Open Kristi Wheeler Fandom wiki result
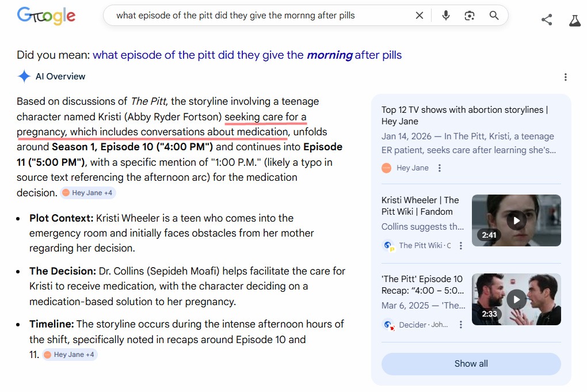The width and height of the screenshot is (587, 392). coord(420,205)
